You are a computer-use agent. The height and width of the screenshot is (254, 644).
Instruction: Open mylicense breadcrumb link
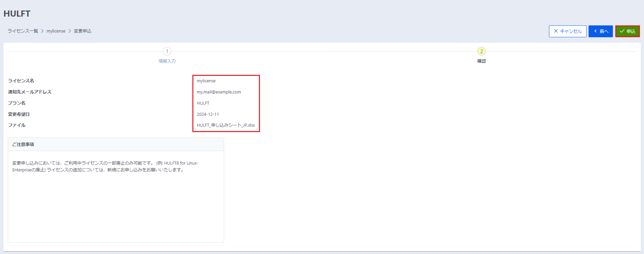tap(56, 31)
